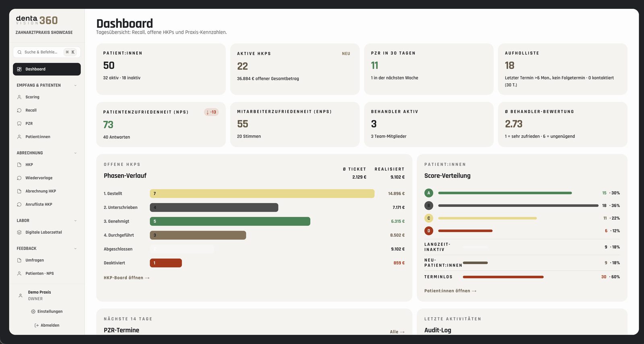This screenshot has width=644, height=344.
Task: Click the PZR in 30 Tagen value 11
Action: pyautogui.click(x=375, y=66)
